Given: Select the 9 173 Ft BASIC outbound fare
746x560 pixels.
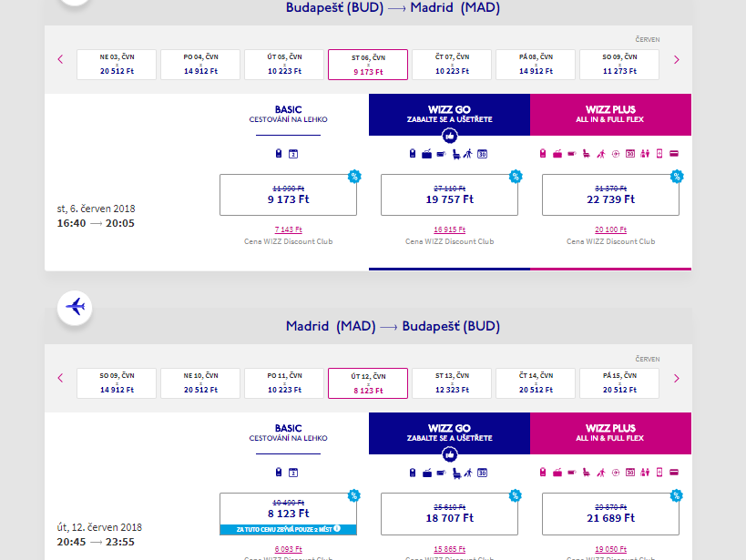Looking at the screenshot, I should coord(288,195).
